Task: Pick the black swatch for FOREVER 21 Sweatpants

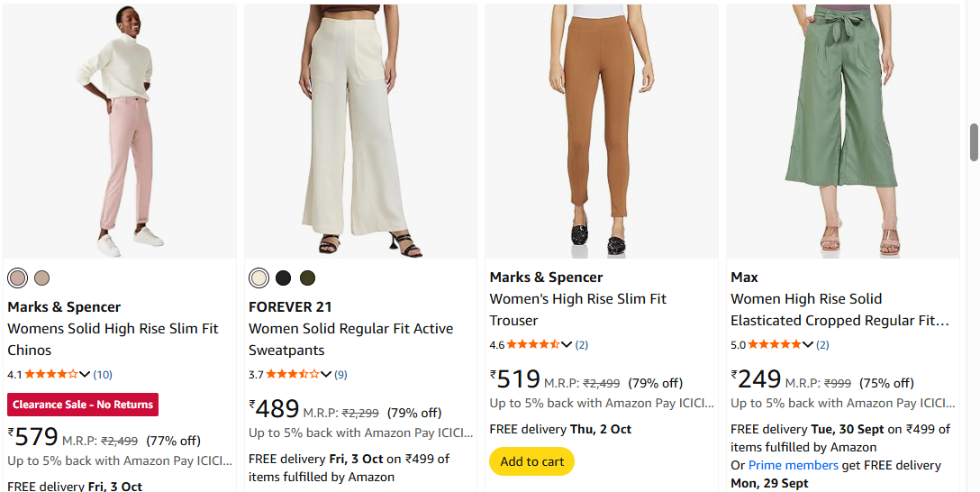Action: [x=284, y=278]
